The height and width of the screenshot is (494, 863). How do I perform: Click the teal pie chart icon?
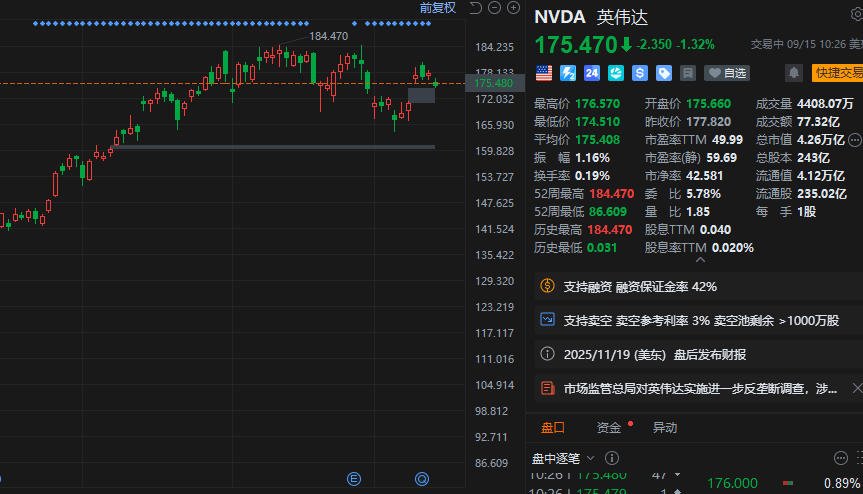[616, 73]
